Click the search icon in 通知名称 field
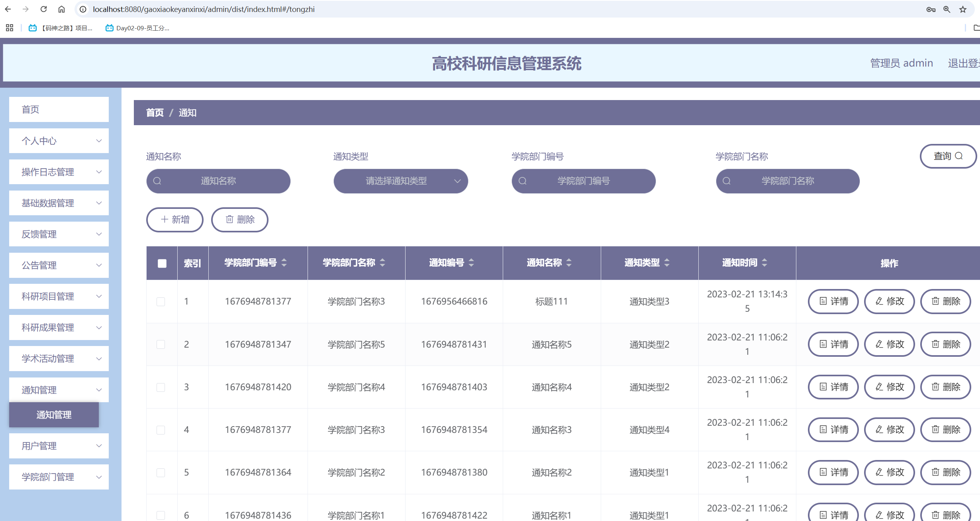This screenshot has width=980, height=521. point(157,181)
